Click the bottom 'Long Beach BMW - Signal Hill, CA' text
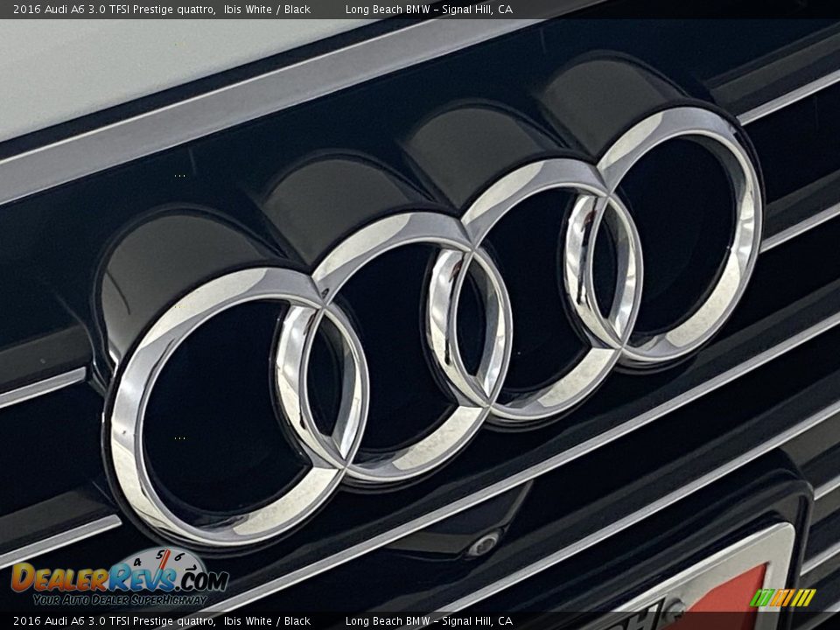 click(x=429, y=621)
